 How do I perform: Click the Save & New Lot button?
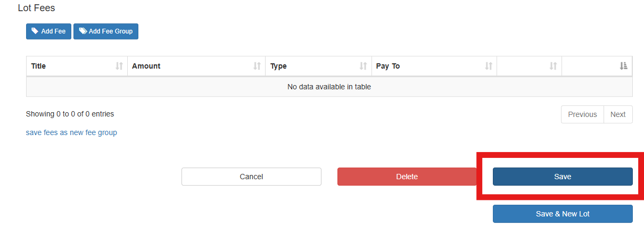coord(563,214)
